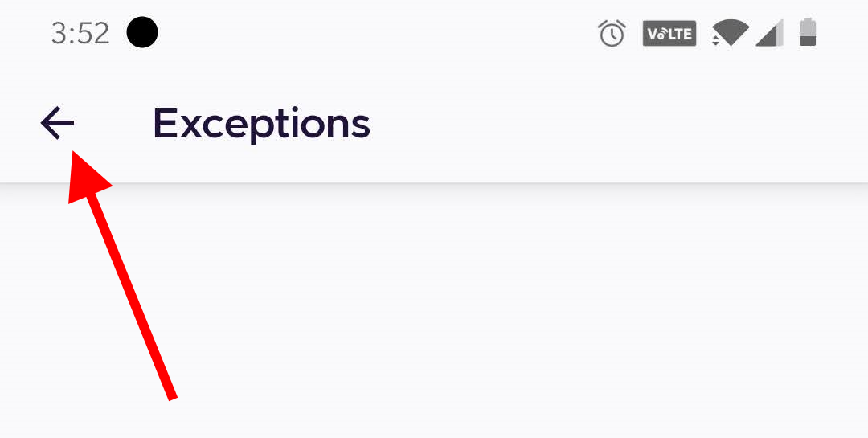Tap the back arrow icon
Screen dimensions: 868x438
(x=57, y=124)
